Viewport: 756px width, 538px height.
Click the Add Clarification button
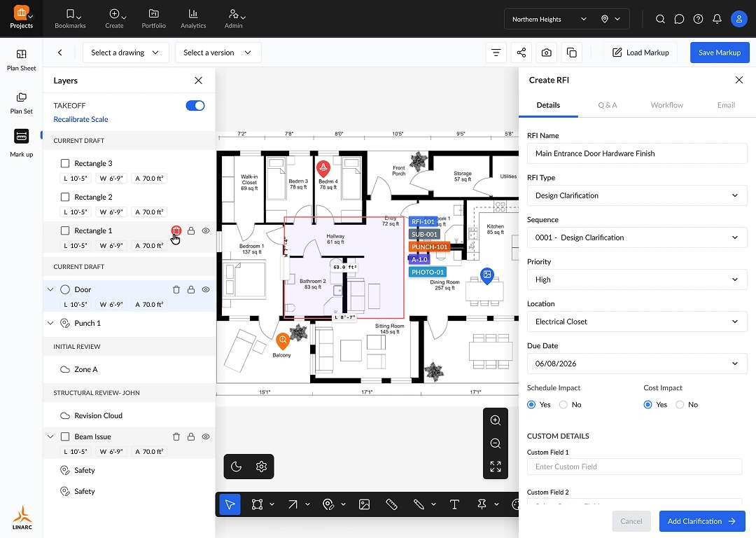[702, 521]
